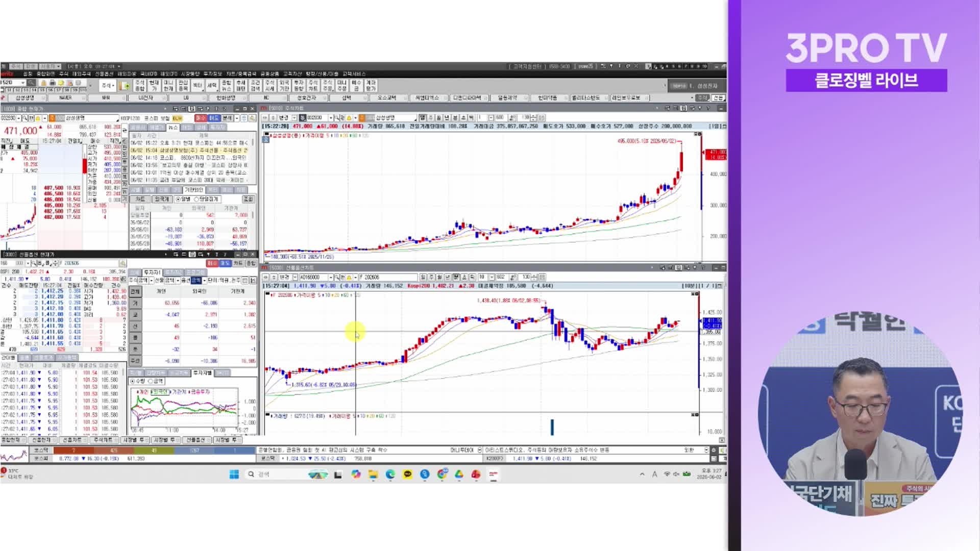Expand A0166000 code dropdown in futures chart

(x=330, y=278)
